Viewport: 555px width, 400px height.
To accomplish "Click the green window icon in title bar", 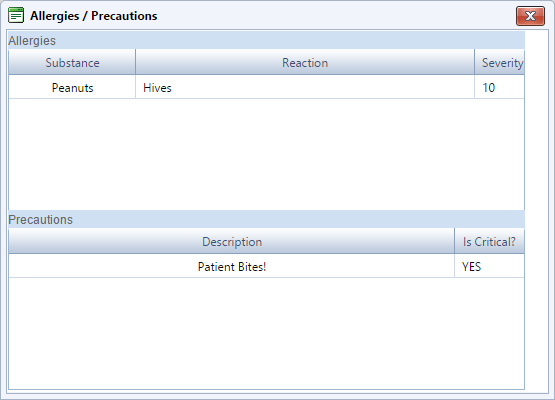I will pyautogui.click(x=16, y=15).
